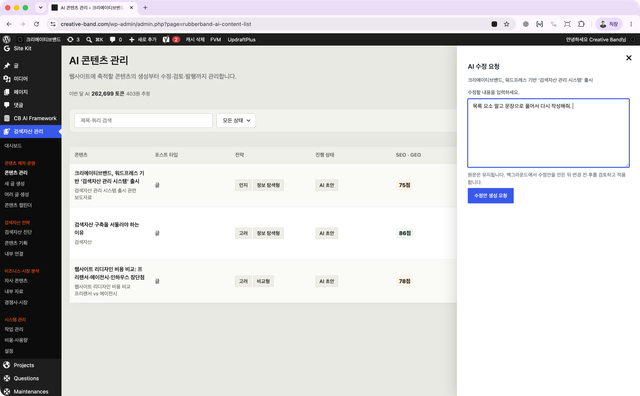Bookmark this page with star icon

point(507,24)
